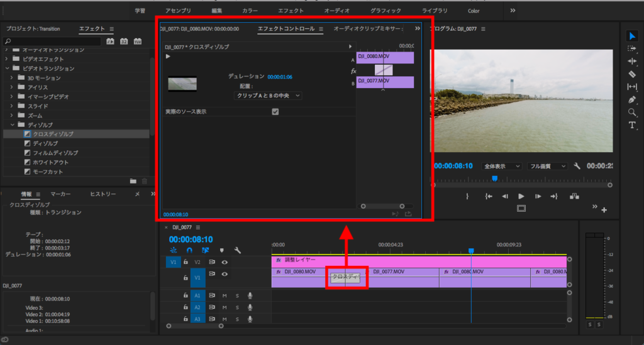The height and width of the screenshot is (345, 644).
Task: Click the Ripple Edit tool
Action: coord(632,61)
